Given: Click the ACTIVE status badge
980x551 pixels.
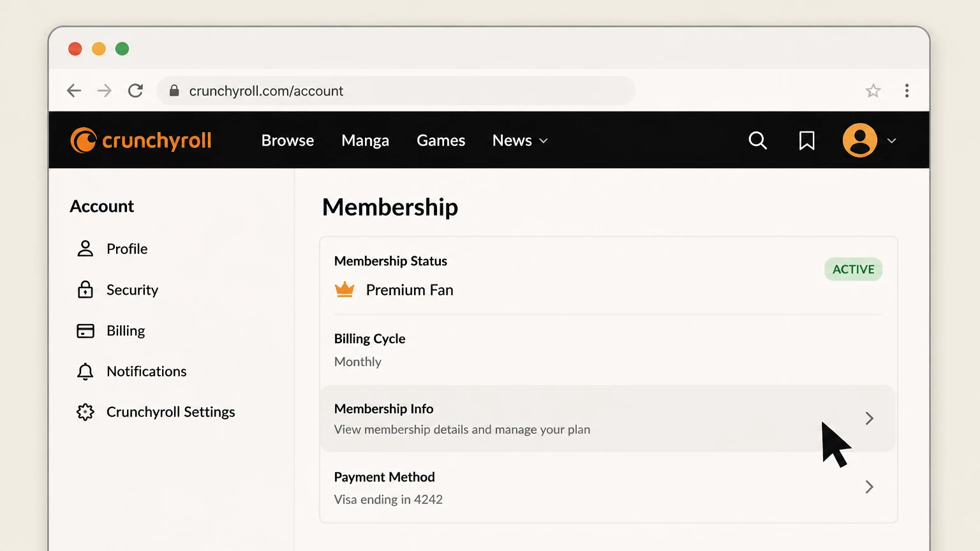Looking at the screenshot, I should pos(853,269).
